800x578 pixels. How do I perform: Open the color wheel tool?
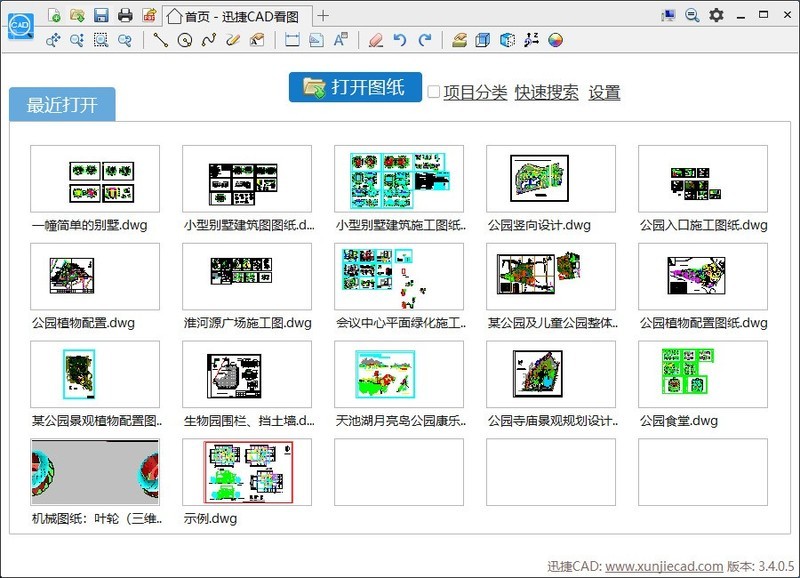pos(555,40)
